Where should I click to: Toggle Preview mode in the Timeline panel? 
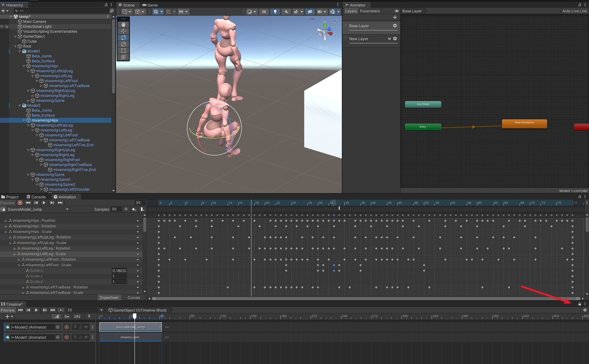click(x=7, y=310)
